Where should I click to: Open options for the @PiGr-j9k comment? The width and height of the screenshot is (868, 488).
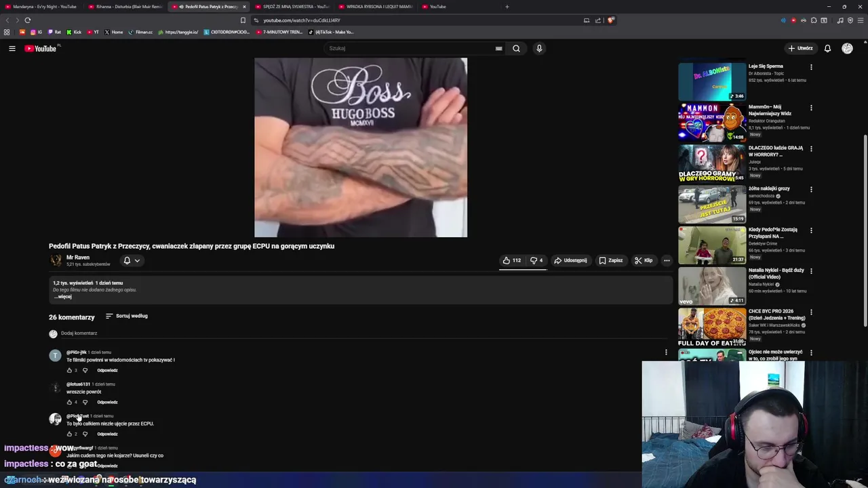[x=666, y=352]
